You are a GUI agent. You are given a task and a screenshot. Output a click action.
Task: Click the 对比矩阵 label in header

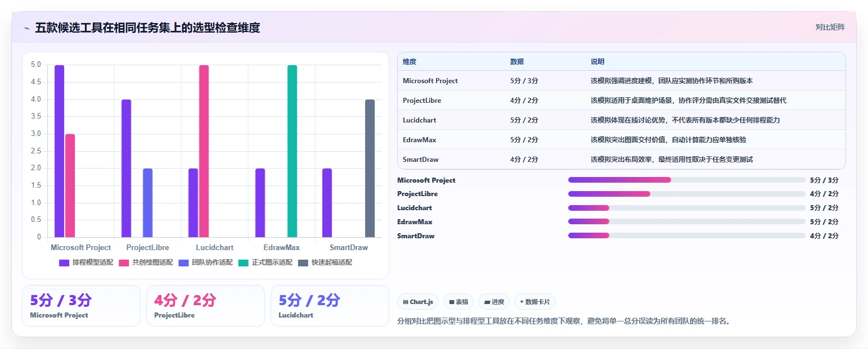pos(830,27)
